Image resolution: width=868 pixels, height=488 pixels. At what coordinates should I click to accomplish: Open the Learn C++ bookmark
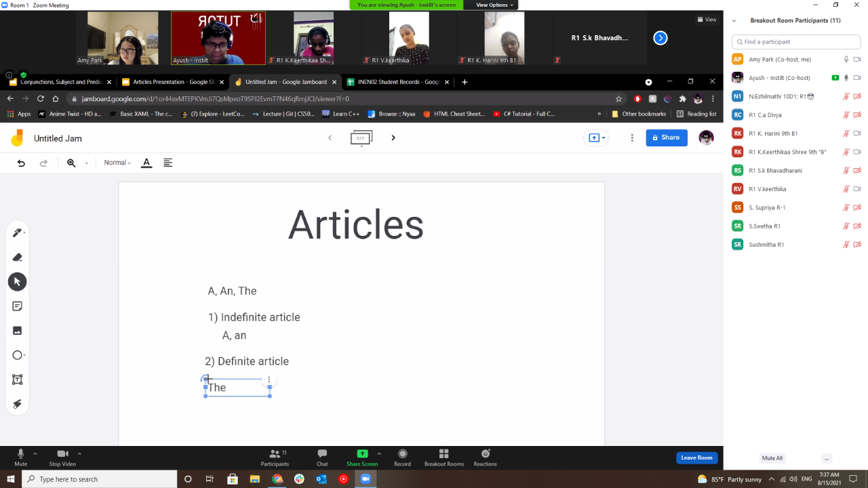click(x=340, y=114)
